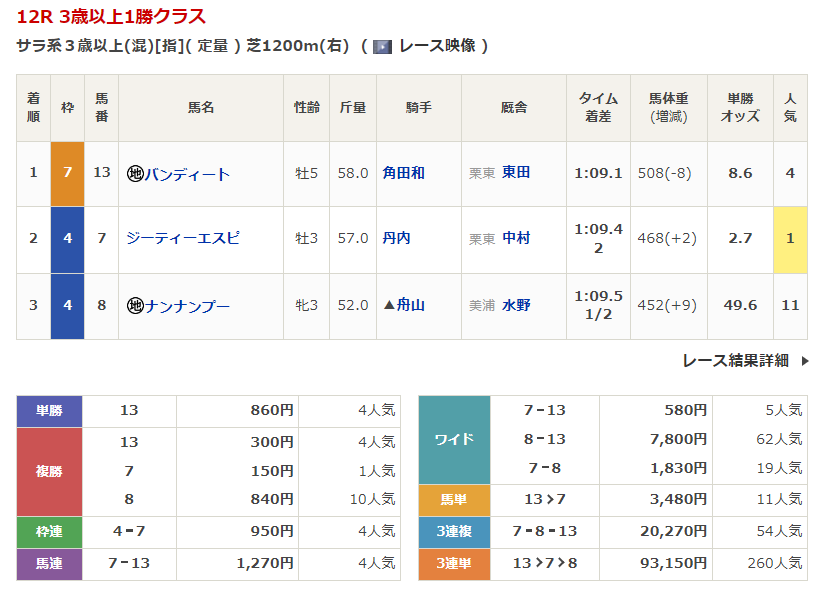This screenshot has width=823, height=590.
Task: View jockey 角田和 profile
Action: coord(403,173)
